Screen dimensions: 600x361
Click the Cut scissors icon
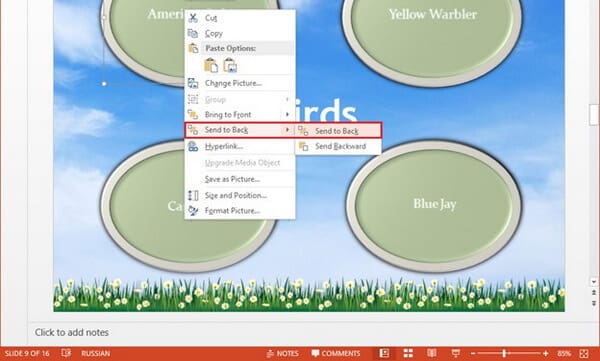pos(193,18)
